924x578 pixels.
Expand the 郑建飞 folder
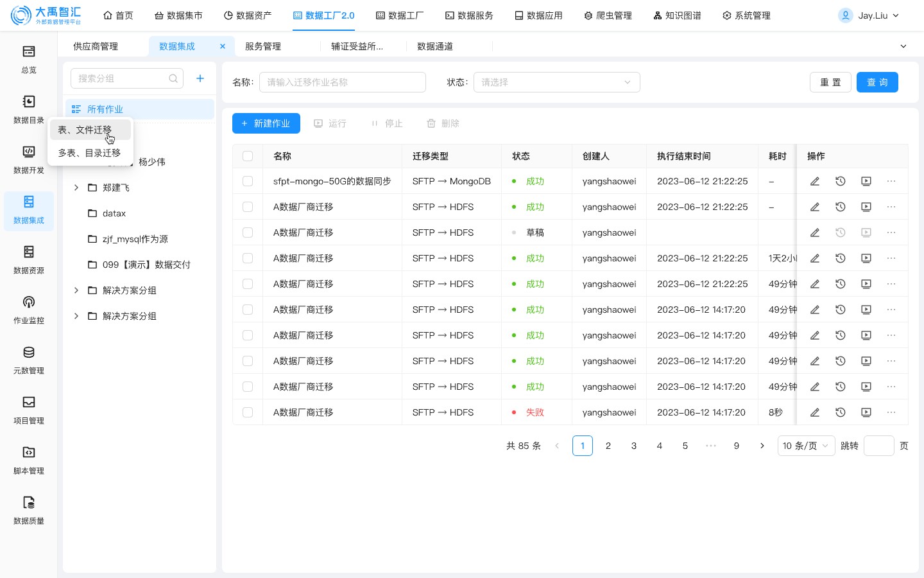click(76, 188)
